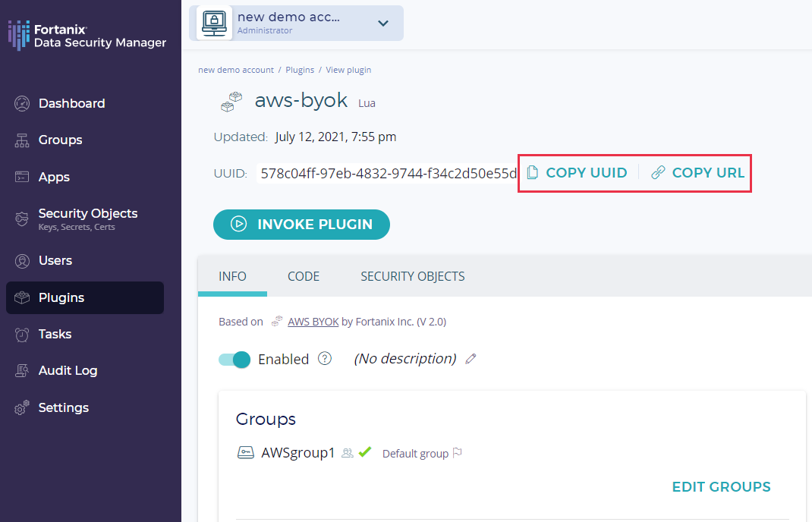Click the Users icon in sidebar

coord(22,261)
